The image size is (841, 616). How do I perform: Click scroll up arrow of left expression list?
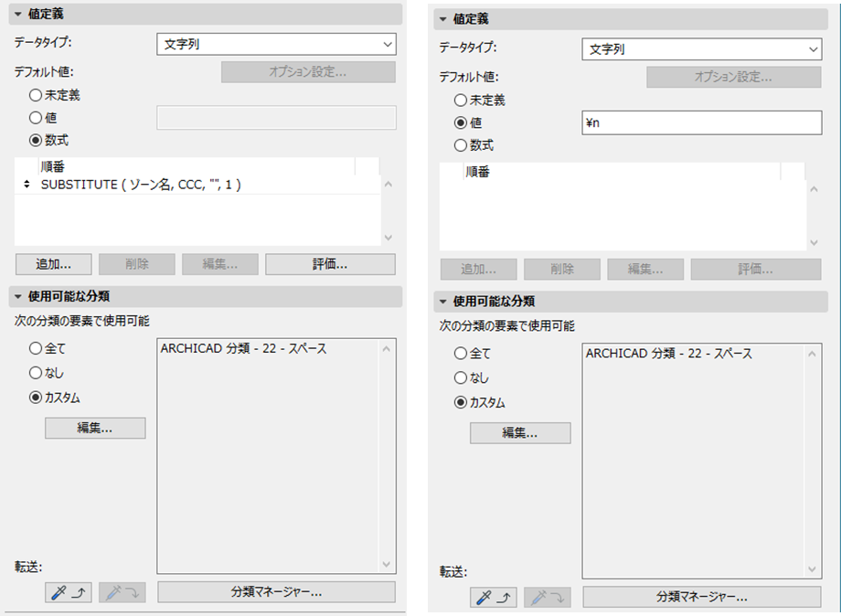[x=389, y=185]
